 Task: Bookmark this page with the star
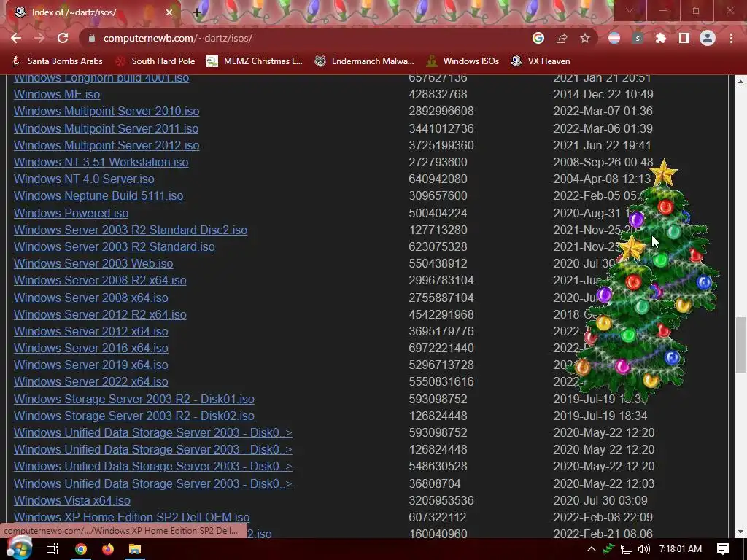pyautogui.click(x=585, y=38)
